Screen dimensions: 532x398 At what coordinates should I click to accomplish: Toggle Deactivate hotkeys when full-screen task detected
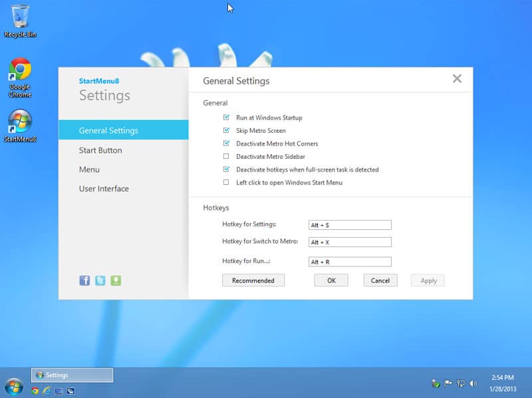[x=226, y=169]
